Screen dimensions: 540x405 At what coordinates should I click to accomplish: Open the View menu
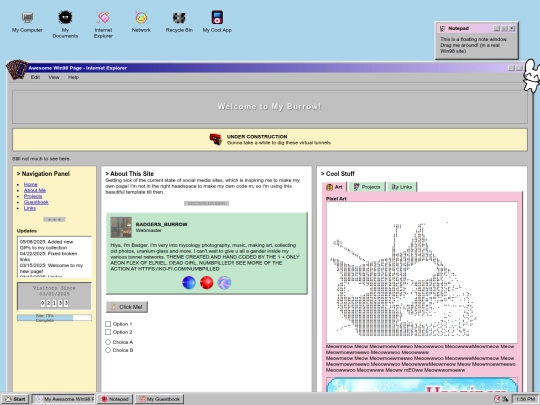click(x=54, y=77)
